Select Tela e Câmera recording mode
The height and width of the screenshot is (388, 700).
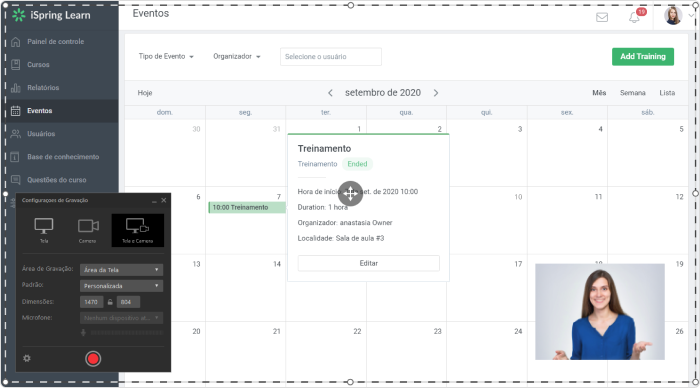point(138,230)
